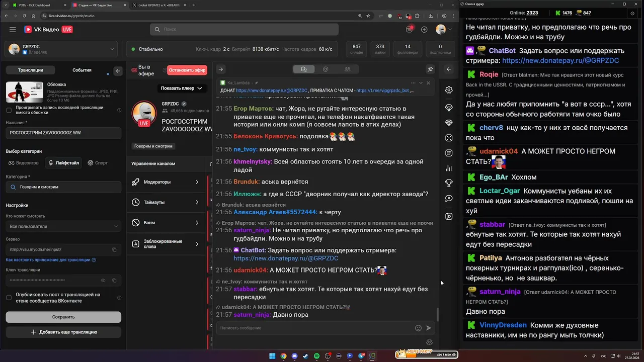Open the emoji picker in the message field
Image resolution: width=644 pixels, height=362 pixels.
(x=418, y=328)
